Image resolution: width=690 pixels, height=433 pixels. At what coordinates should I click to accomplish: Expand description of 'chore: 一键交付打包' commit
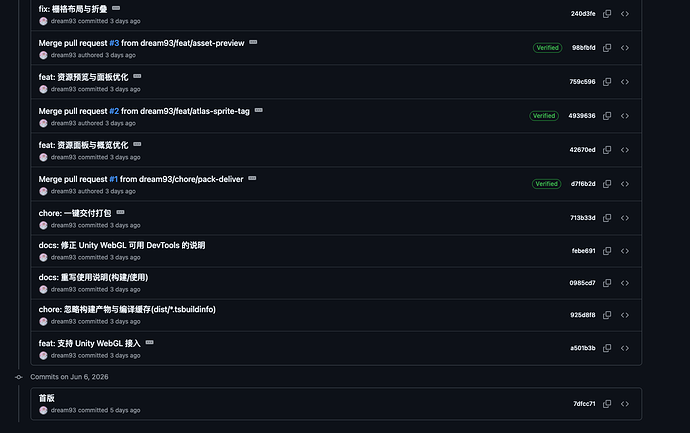click(121, 213)
